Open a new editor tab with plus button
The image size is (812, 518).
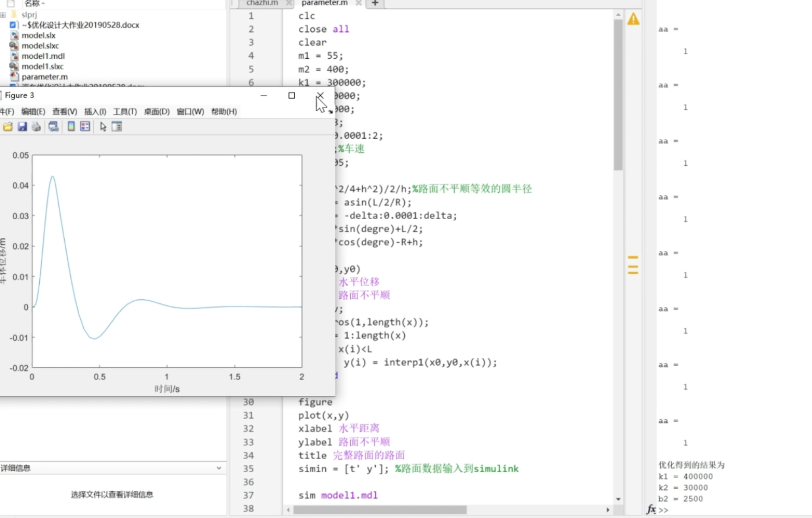374,4
